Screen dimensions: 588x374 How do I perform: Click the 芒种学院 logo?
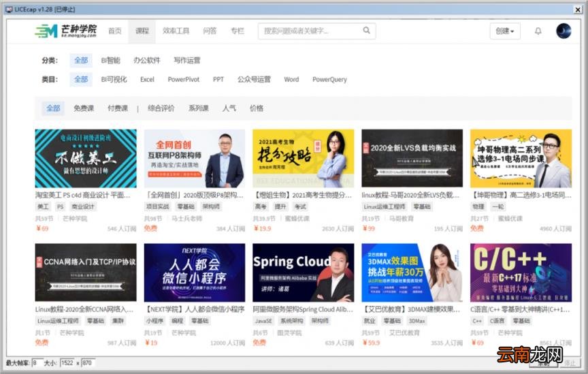(65, 31)
